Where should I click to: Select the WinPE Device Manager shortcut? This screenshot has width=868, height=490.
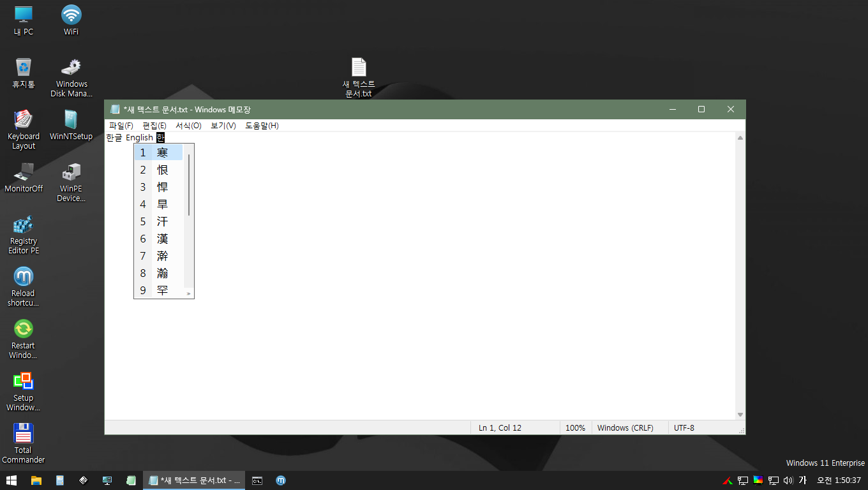(71, 182)
